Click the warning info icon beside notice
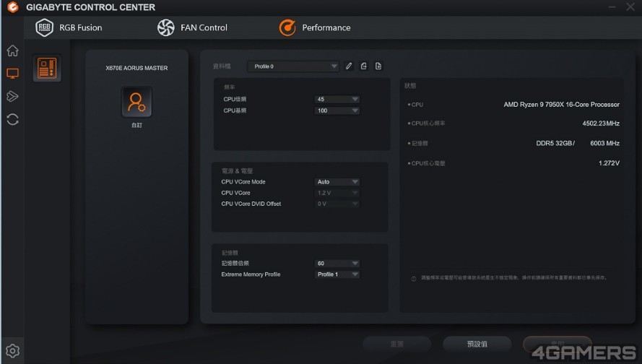The width and height of the screenshot is (642, 364). pos(414,279)
